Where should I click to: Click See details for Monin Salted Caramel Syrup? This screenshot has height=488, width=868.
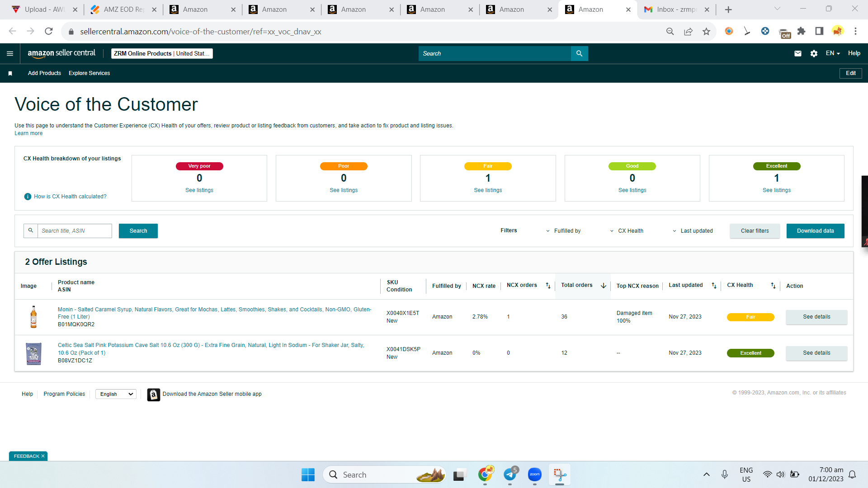[816, 317]
